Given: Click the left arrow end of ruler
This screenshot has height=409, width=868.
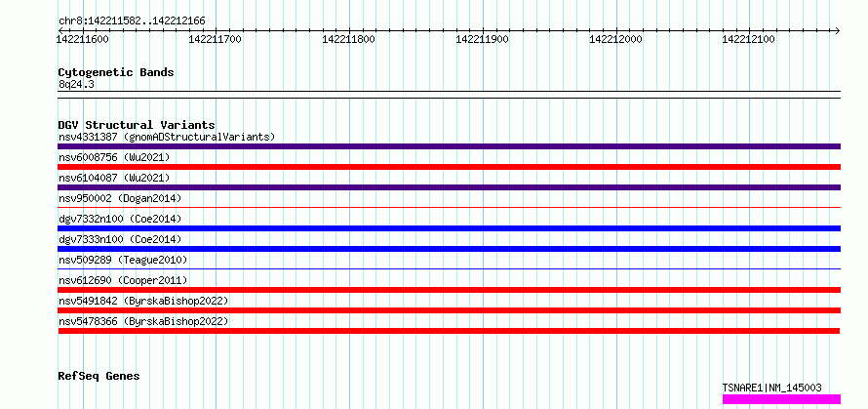Looking at the screenshot, I should click(x=59, y=30).
